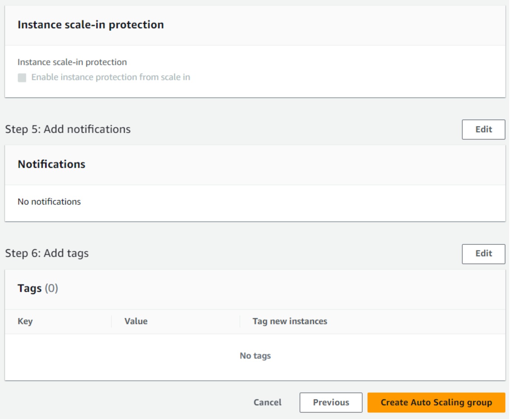Click the 'No tags' empty table message

[x=255, y=356]
